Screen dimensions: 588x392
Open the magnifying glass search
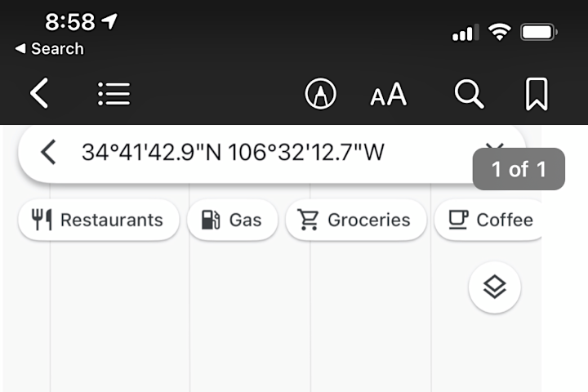coord(469,94)
